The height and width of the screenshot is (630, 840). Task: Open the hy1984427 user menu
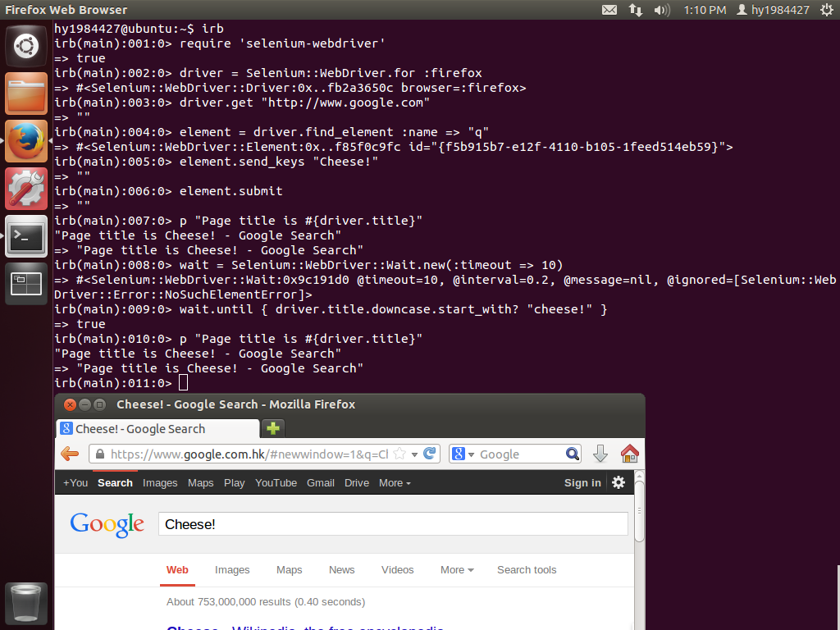773,10
